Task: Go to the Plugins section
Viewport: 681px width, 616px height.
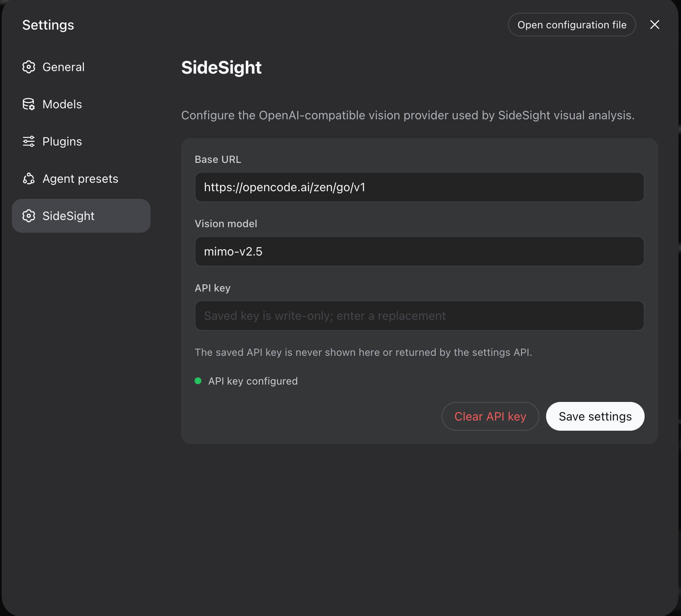Action: pyautogui.click(x=81, y=141)
